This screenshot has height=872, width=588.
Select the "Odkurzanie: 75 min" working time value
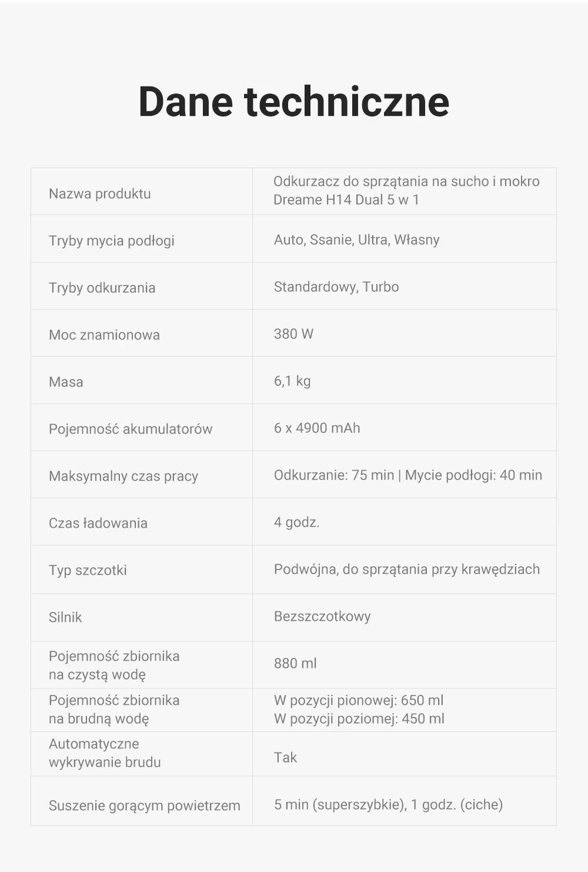pyautogui.click(x=334, y=475)
